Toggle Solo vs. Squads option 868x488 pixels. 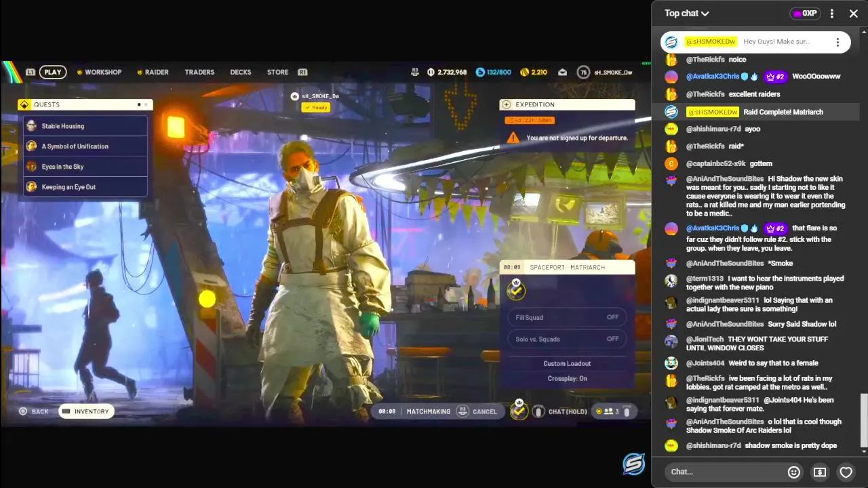click(x=567, y=339)
